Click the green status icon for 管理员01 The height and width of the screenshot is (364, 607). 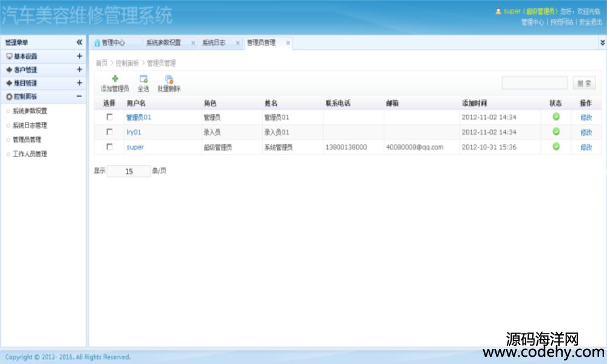[x=556, y=117]
